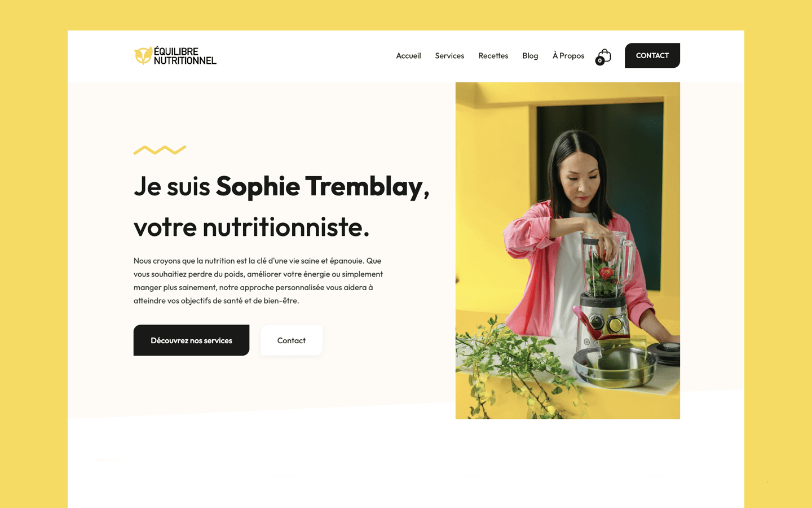Click the woman's face in the hero photo
This screenshot has height=508, width=812.
[x=578, y=175]
